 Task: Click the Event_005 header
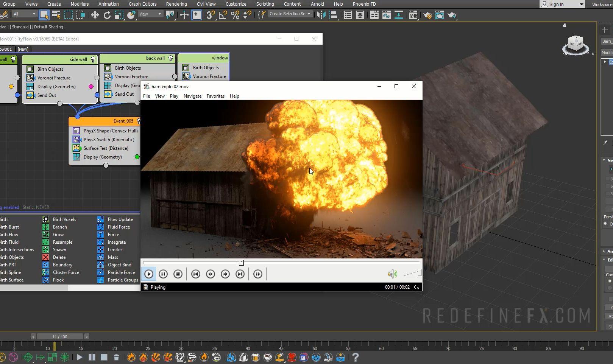pos(104,121)
